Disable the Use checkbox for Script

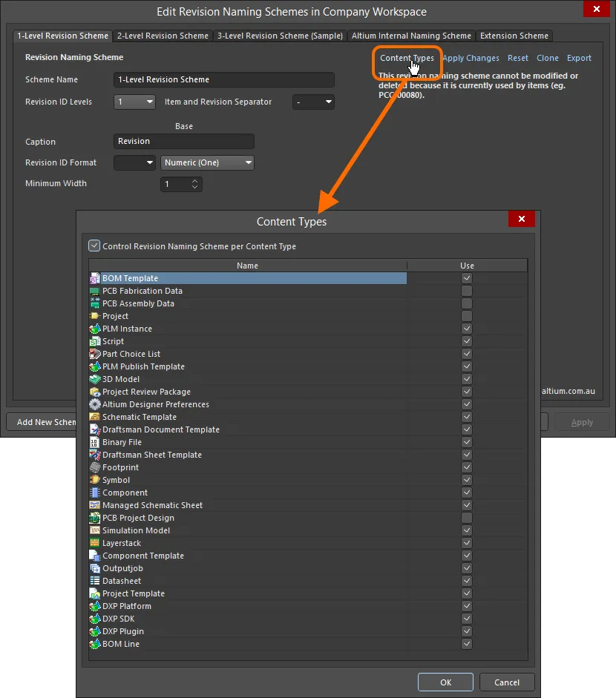pos(467,341)
